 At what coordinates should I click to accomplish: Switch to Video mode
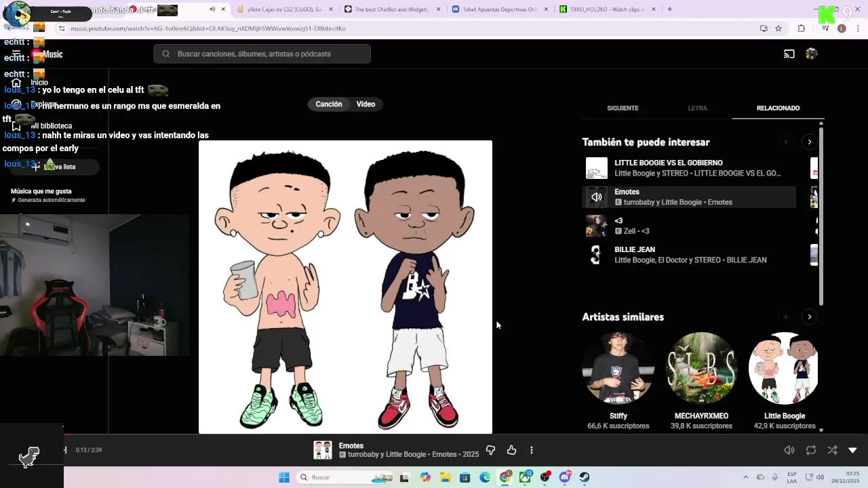coord(366,104)
